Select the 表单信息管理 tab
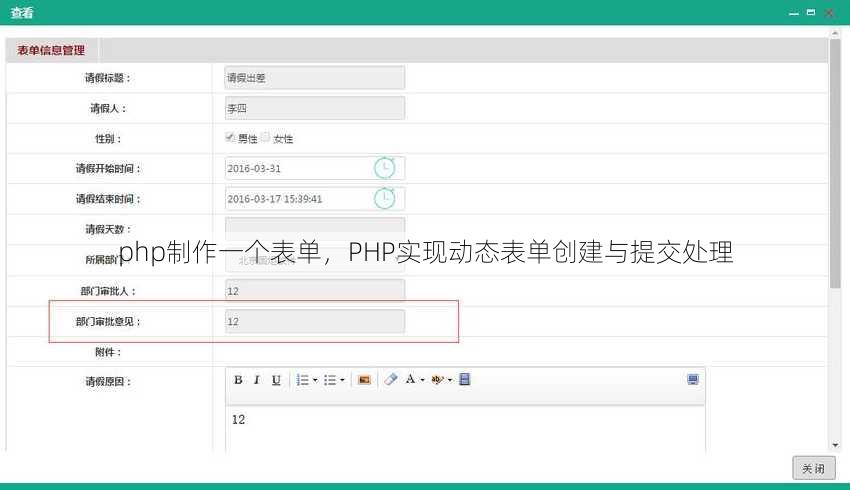 pyautogui.click(x=51, y=50)
